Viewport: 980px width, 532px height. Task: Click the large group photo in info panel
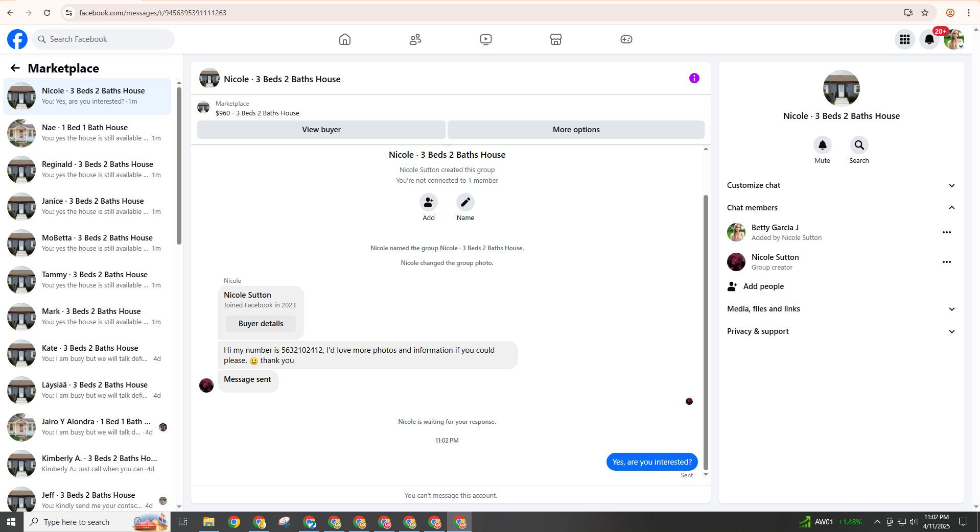click(842, 88)
